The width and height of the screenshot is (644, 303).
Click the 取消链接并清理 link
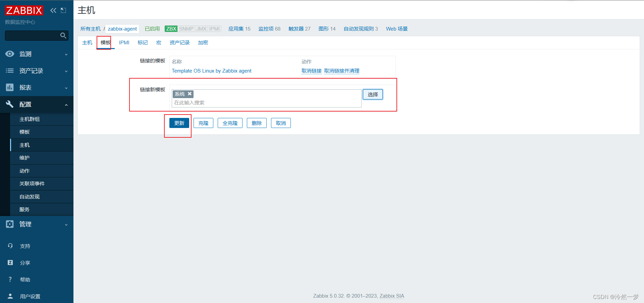click(x=342, y=71)
